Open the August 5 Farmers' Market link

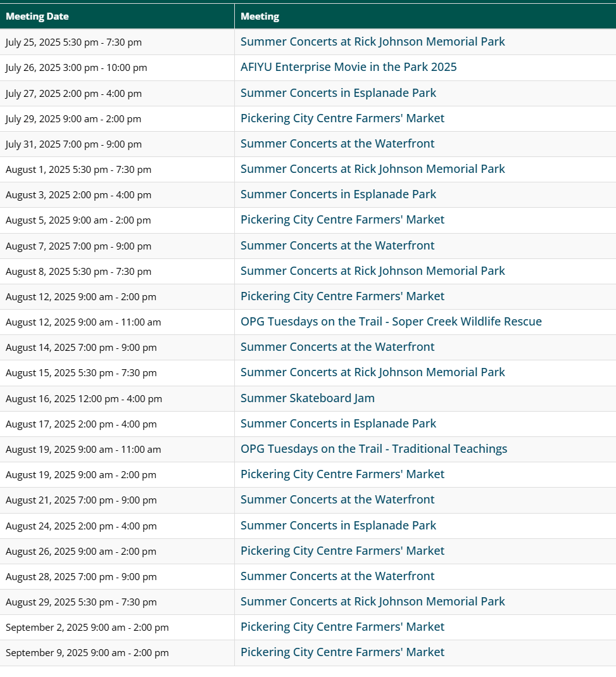[342, 220]
